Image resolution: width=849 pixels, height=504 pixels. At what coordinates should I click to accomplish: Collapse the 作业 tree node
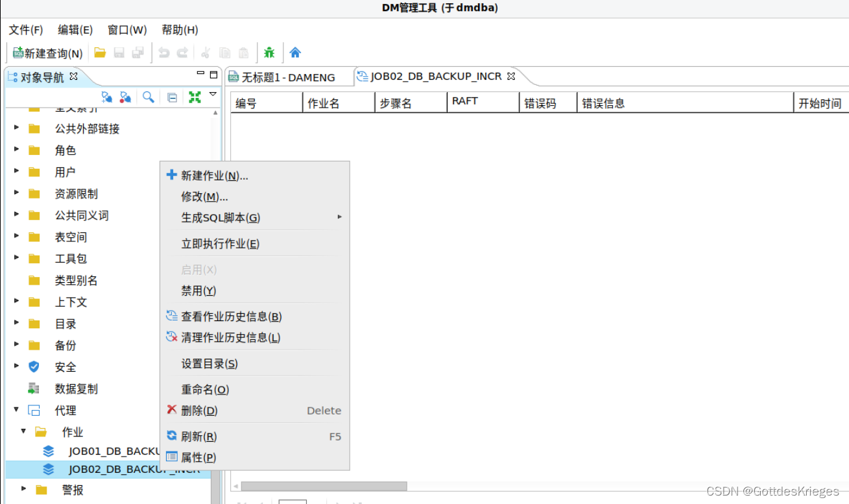click(23, 431)
